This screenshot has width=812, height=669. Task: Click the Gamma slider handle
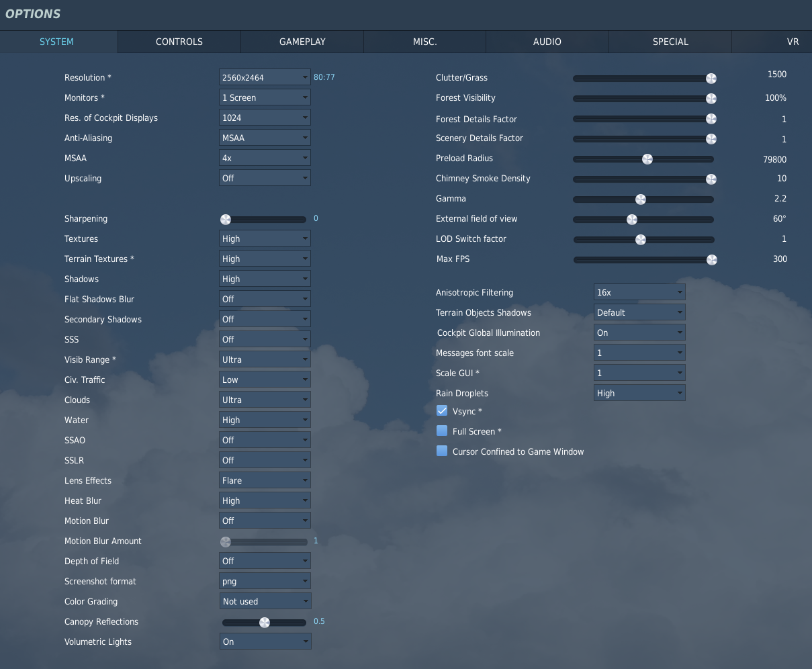pos(641,199)
